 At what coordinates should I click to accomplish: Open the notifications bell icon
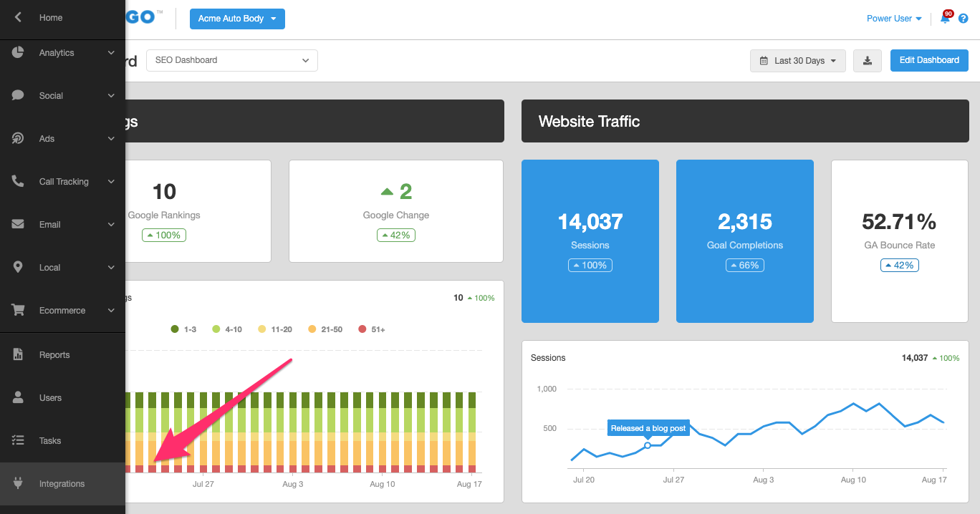[x=945, y=19]
